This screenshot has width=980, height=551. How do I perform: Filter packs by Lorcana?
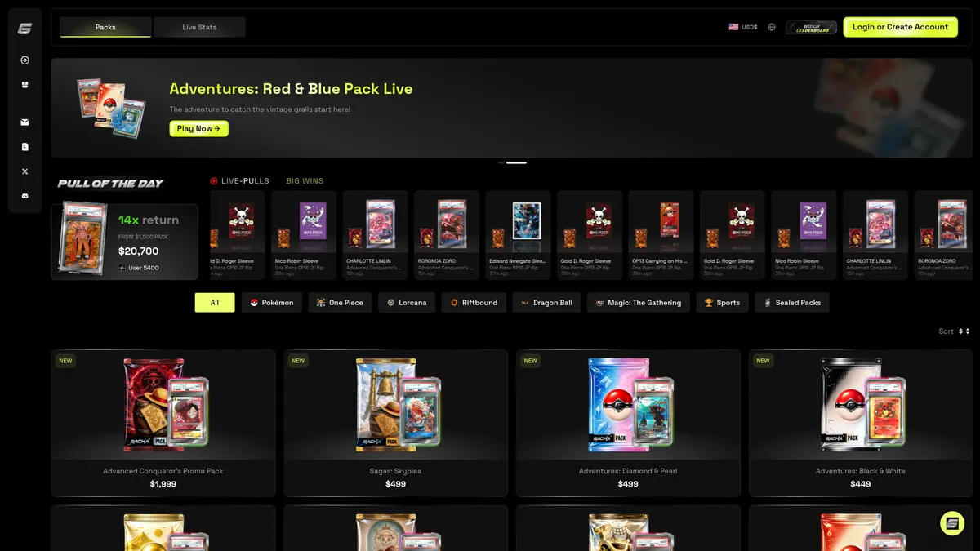(407, 303)
